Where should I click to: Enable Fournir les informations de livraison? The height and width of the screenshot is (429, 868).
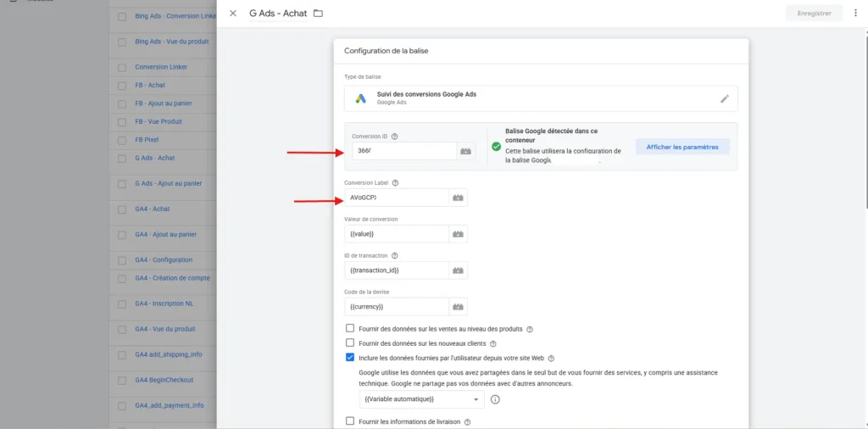[350, 421]
